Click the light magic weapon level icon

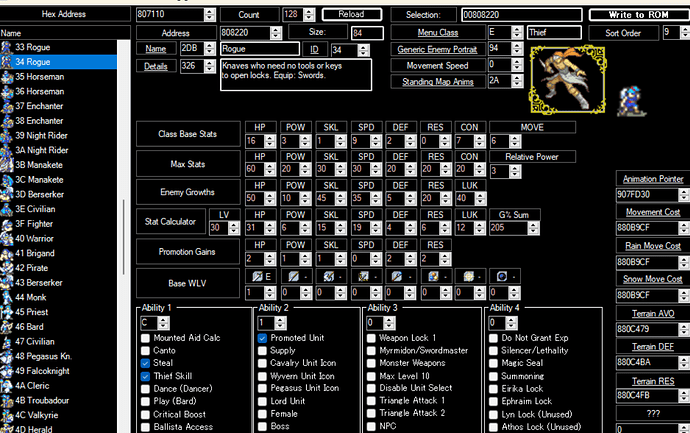point(469,276)
